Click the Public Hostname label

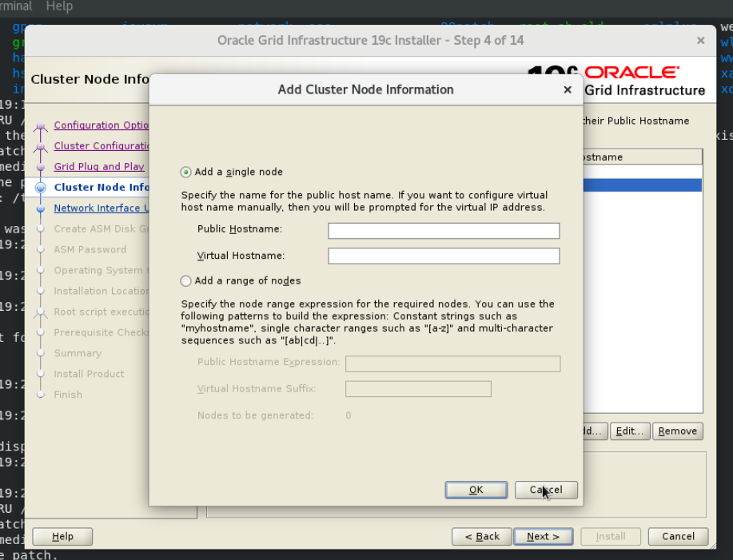click(239, 228)
